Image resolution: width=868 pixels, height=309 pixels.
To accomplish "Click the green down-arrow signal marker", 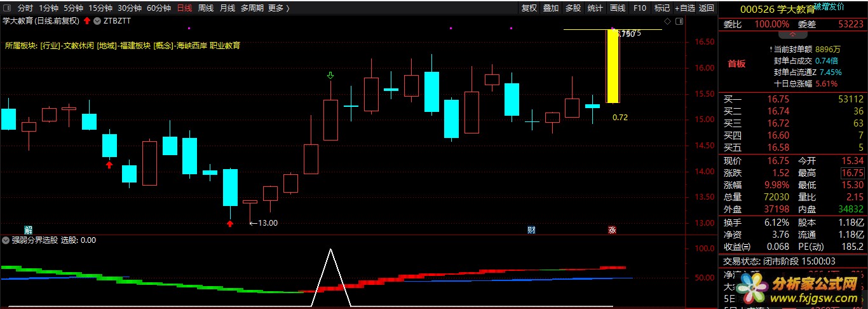I will tap(330, 76).
